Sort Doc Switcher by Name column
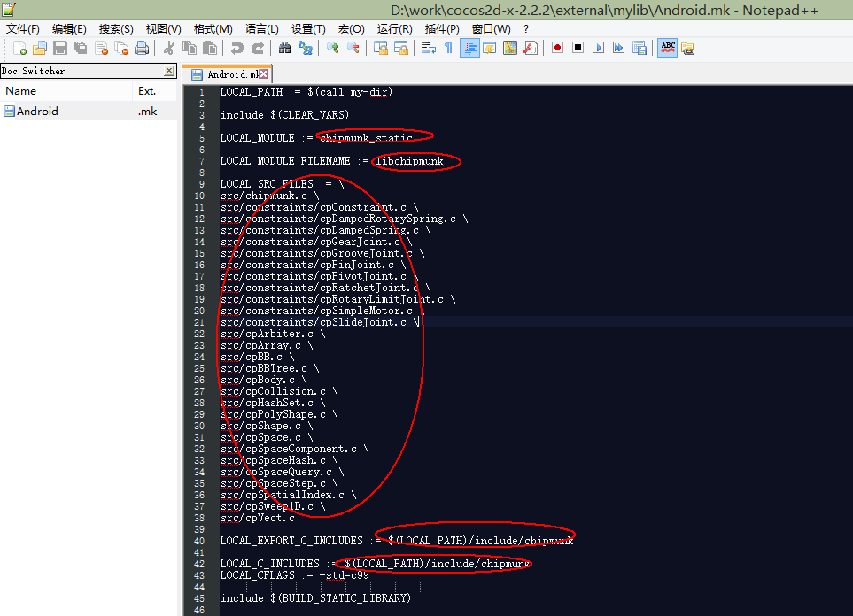The image size is (853, 616). pyautogui.click(x=66, y=91)
